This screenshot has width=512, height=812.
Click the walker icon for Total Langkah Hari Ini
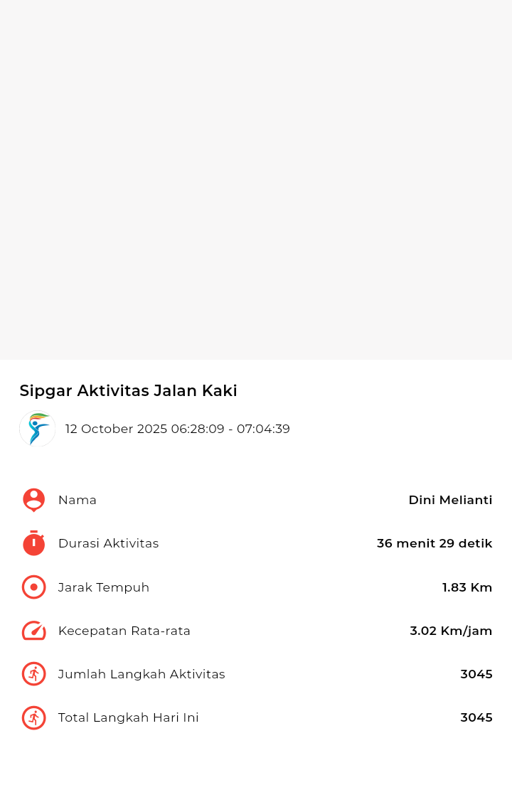tap(33, 717)
